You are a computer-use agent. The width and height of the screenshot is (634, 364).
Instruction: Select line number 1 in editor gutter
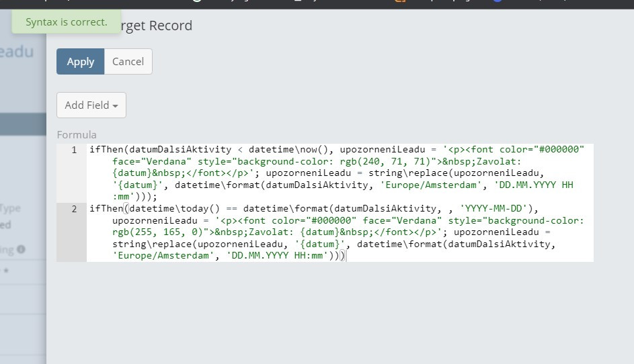tap(74, 150)
